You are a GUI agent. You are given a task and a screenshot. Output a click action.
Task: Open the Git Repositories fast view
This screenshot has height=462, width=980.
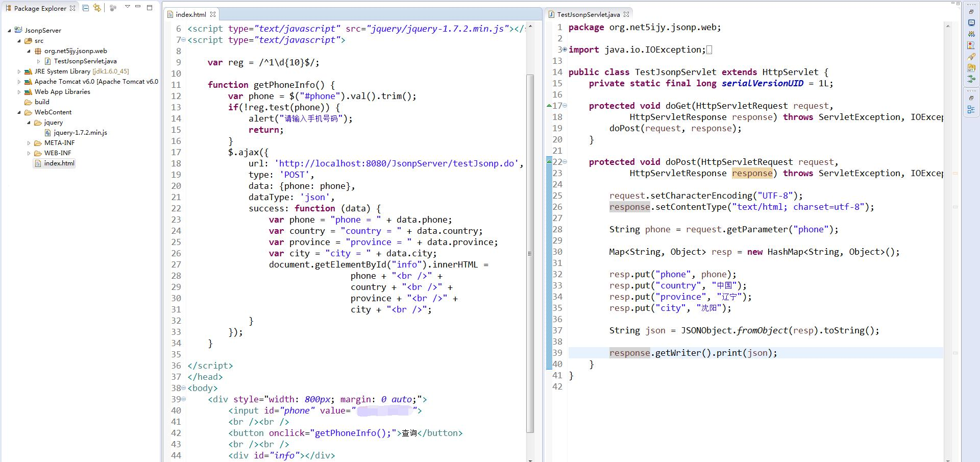(971, 68)
